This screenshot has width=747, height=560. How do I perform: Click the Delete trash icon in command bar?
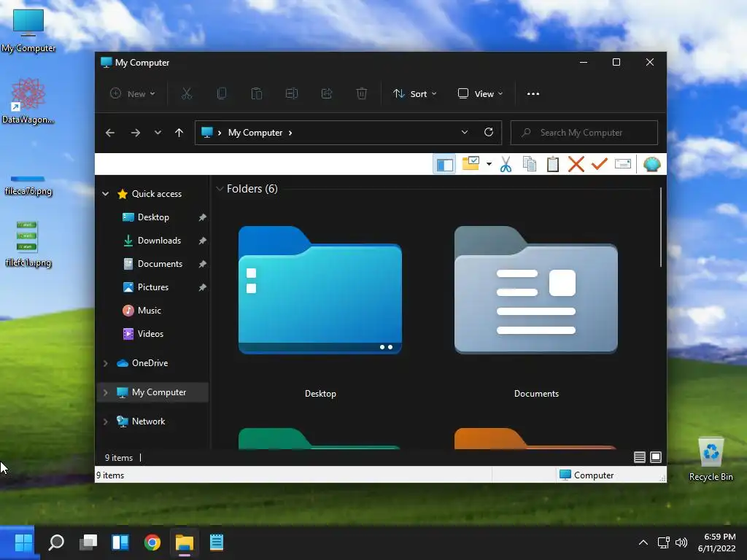pos(362,94)
